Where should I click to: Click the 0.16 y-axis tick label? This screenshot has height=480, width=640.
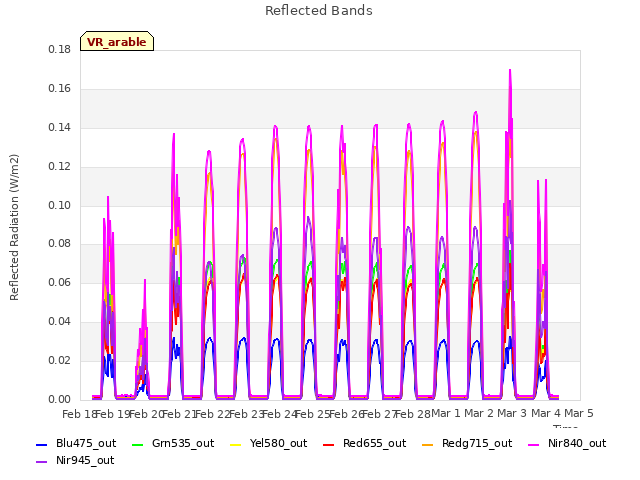(60, 89)
